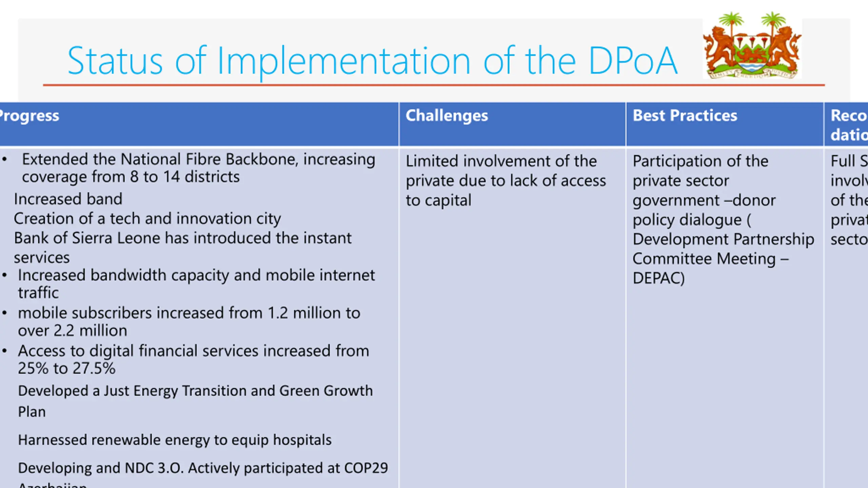Click the slide title 'Status of Implementation of the DPoA'
Image resolution: width=868 pixels, height=488 pixels.
point(372,61)
